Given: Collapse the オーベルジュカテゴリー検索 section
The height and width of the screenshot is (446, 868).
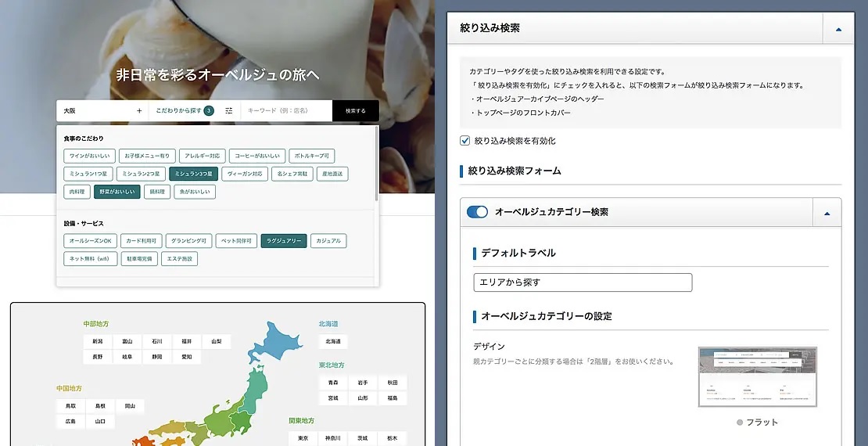Looking at the screenshot, I should click(827, 213).
